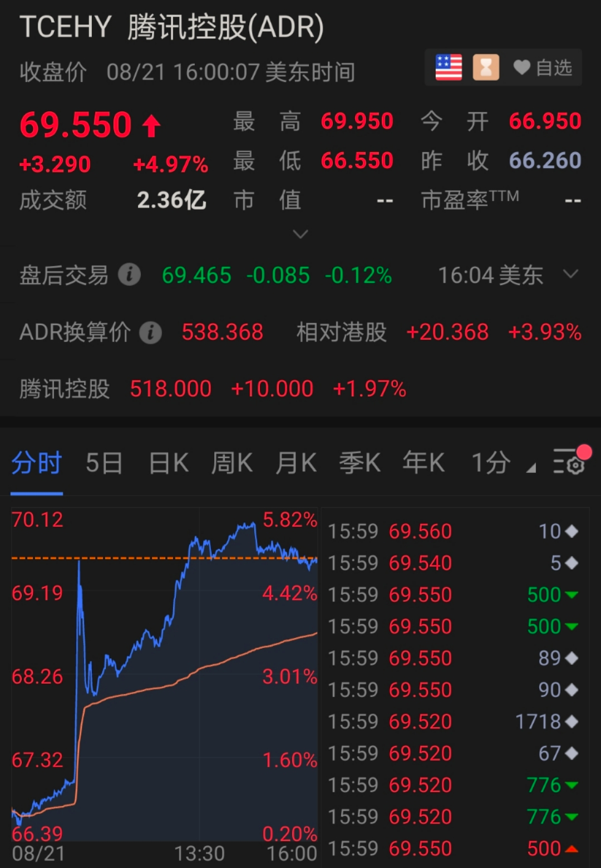Switch to the 年K chart tab
601x868 pixels.
click(x=423, y=463)
